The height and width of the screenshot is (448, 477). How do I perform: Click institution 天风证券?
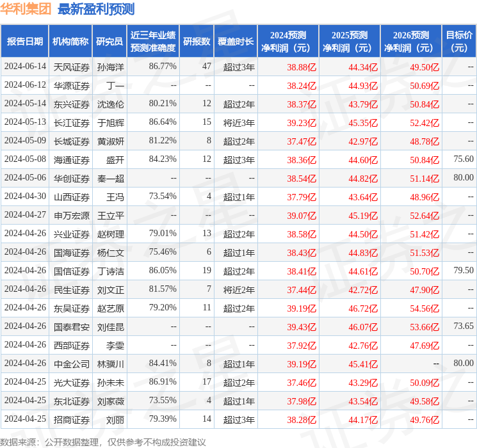pos(72,67)
